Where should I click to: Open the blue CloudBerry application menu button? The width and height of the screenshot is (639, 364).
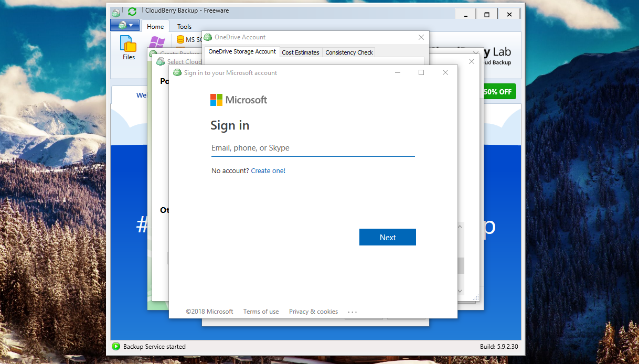pyautogui.click(x=125, y=25)
